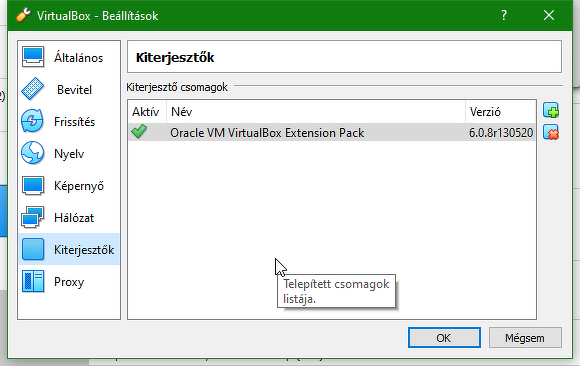Click the add extension package icon
This screenshot has height=366, width=580.
(x=551, y=110)
